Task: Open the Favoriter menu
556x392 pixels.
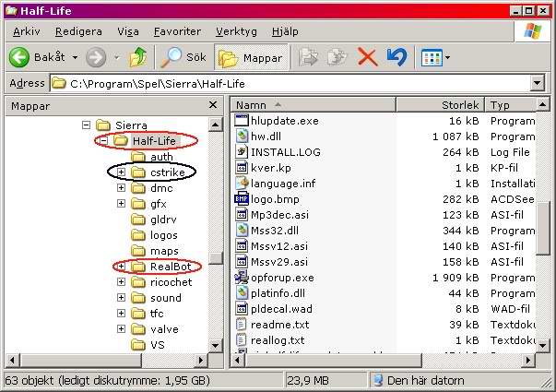Action: (177, 31)
